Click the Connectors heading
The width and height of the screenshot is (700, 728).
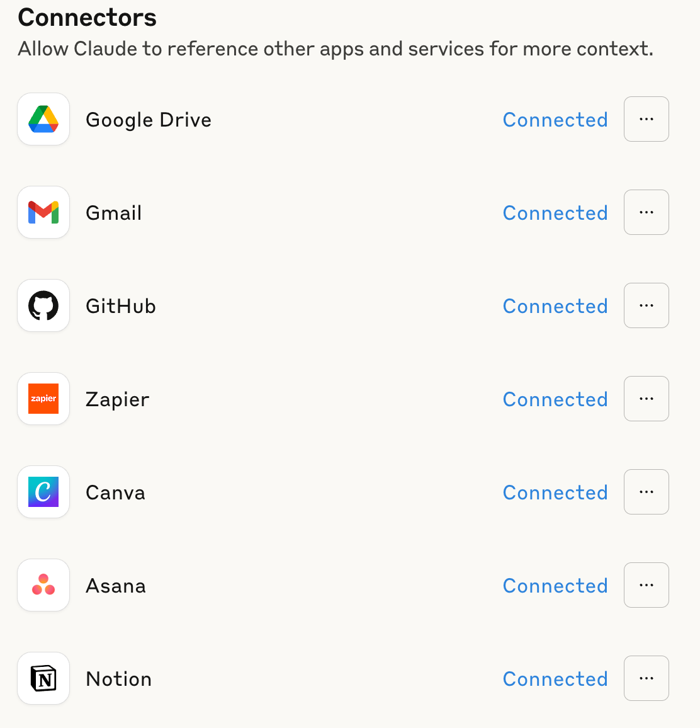87,18
